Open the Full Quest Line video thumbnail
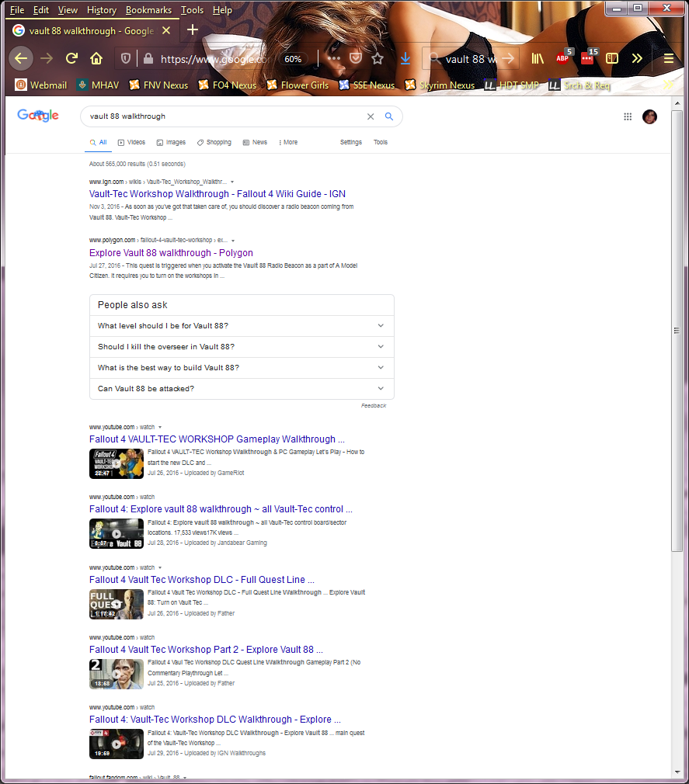Viewport: 689px width, 784px height. 116,605
